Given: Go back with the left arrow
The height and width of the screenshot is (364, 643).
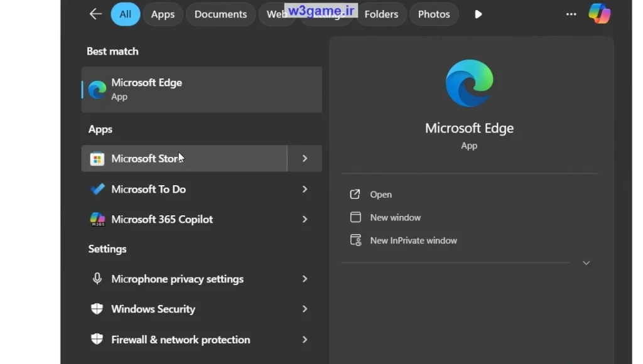Looking at the screenshot, I should click(x=95, y=14).
